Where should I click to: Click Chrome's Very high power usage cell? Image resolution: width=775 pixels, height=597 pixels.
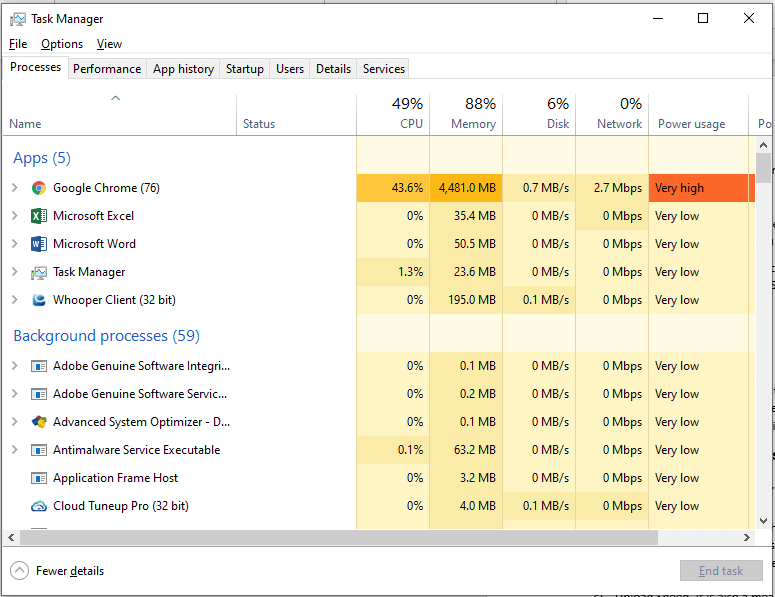tap(698, 188)
